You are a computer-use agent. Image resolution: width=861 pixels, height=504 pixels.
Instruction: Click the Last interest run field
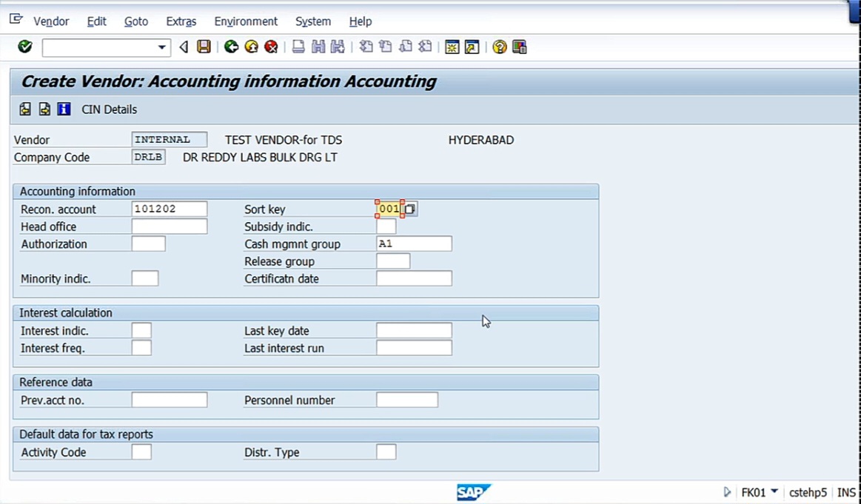(x=414, y=348)
